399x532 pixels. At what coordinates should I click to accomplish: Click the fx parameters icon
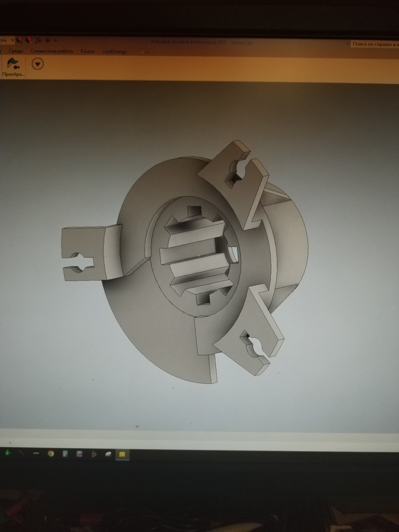(39, 40)
